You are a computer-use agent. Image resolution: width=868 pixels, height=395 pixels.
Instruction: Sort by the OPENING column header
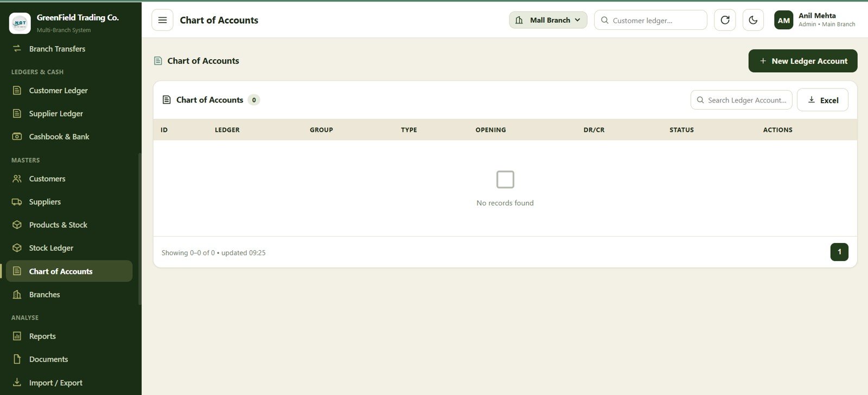point(490,130)
